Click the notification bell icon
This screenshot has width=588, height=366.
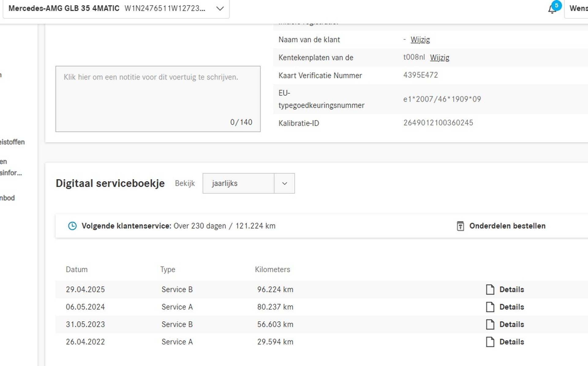pyautogui.click(x=552, y=10)
